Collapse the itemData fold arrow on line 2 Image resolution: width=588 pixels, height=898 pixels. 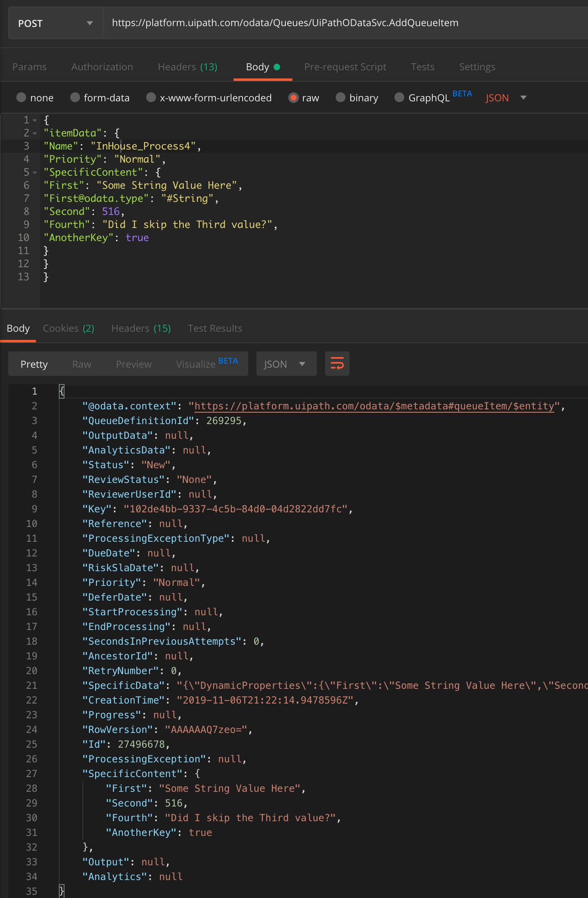point(35,133)
